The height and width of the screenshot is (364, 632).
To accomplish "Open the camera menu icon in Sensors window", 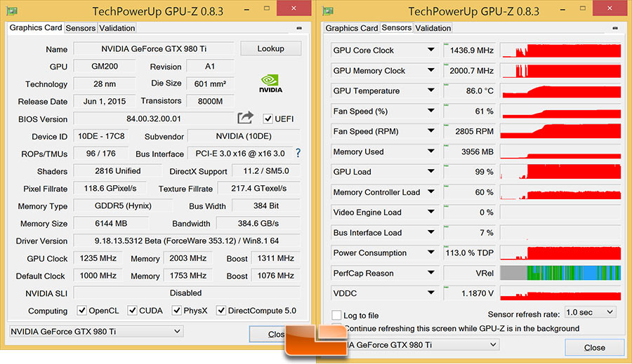I will click(615, 28).
